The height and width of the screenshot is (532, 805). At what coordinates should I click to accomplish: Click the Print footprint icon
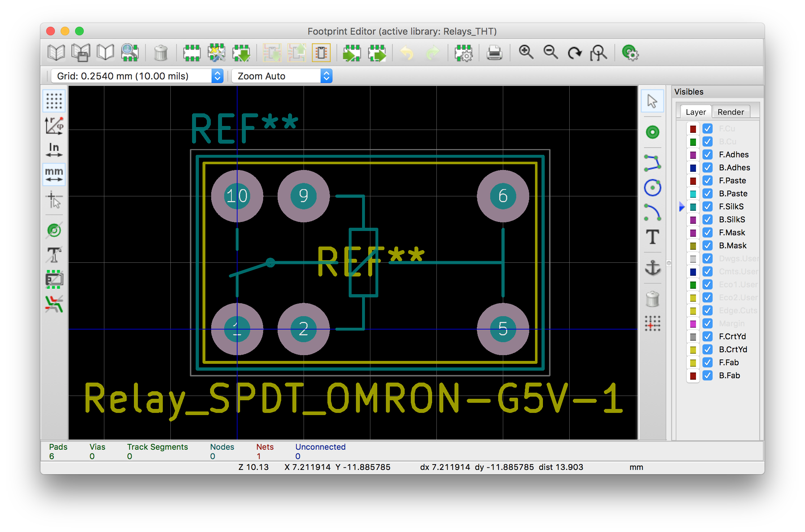(494, 53)
